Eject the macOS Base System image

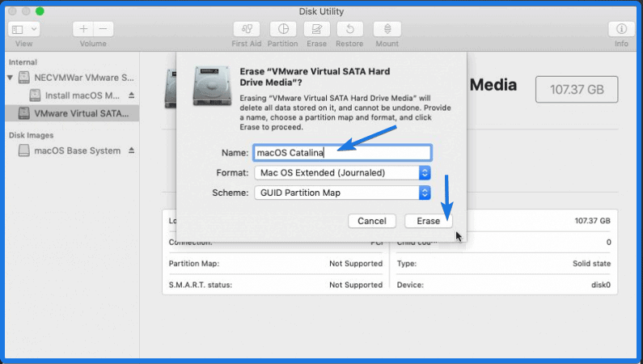131,150
